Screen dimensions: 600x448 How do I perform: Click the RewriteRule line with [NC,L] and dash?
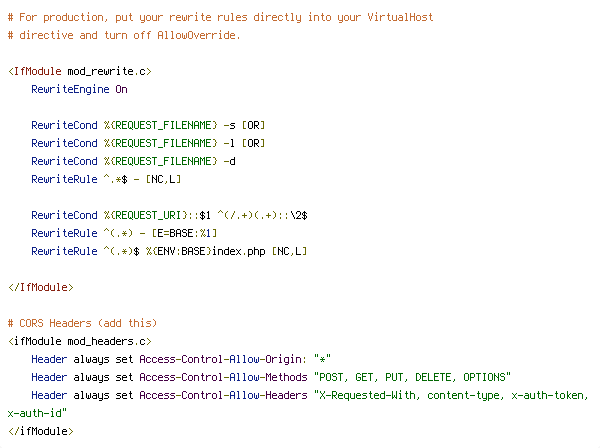click(x=106, y=179)
